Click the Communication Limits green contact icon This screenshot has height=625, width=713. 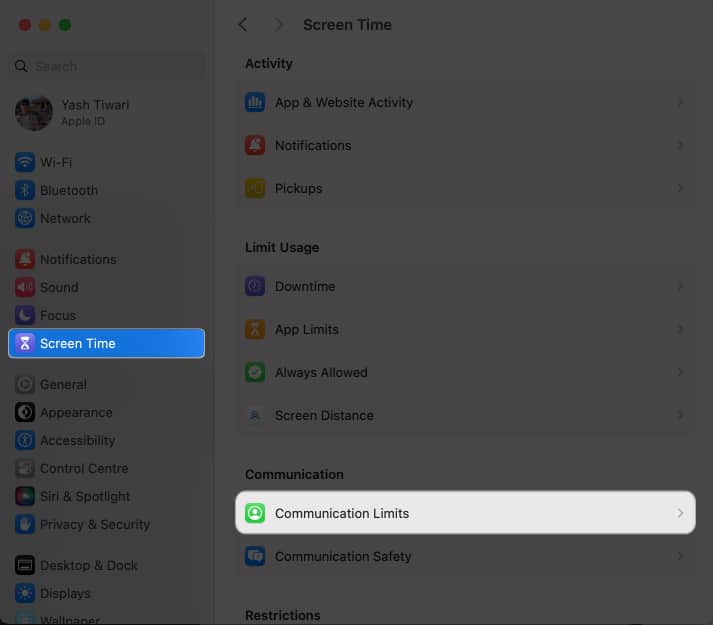255,513
